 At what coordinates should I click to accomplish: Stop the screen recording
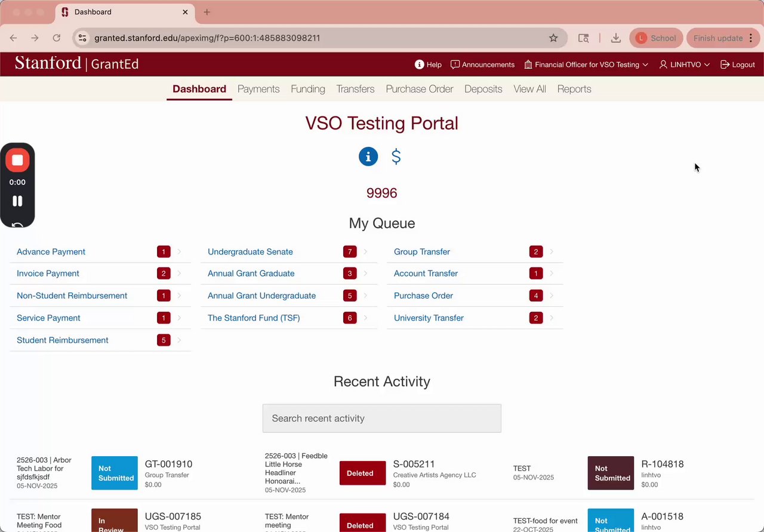[17, 160]
